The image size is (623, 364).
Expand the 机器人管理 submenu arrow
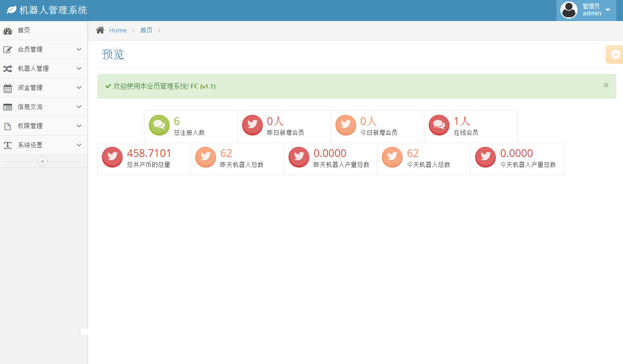tap(79, 68)
